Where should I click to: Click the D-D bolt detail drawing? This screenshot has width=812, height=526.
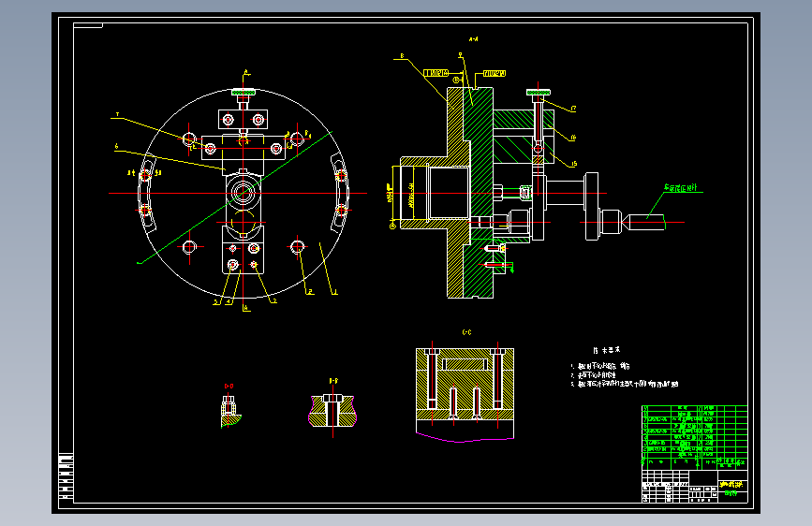[229, 412]
